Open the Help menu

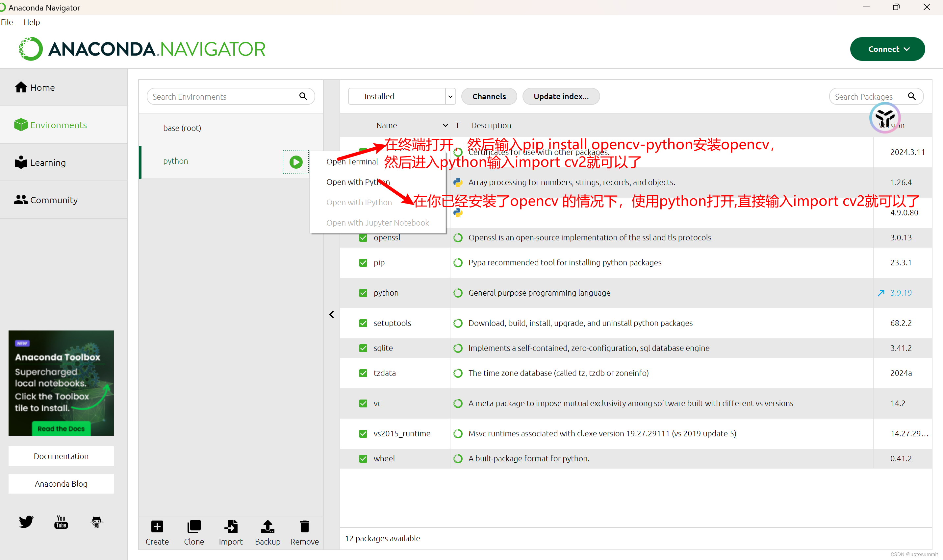click(32, 22)
